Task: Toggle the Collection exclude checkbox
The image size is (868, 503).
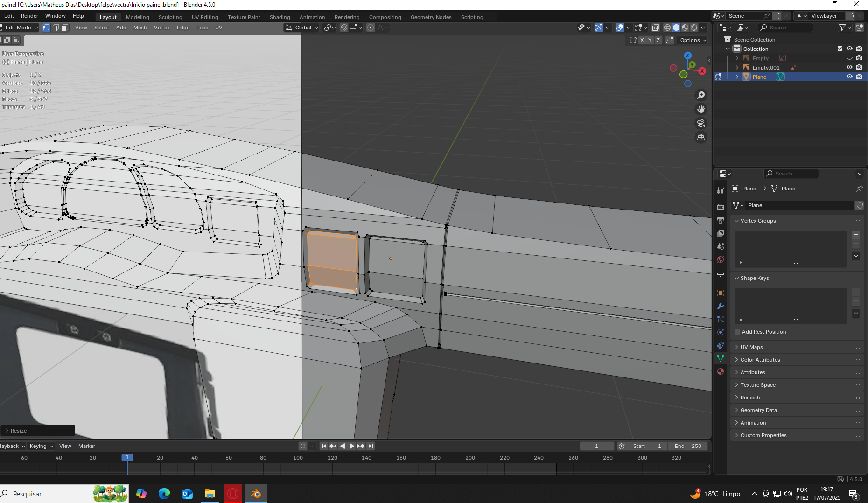Action: click(840, 49)
